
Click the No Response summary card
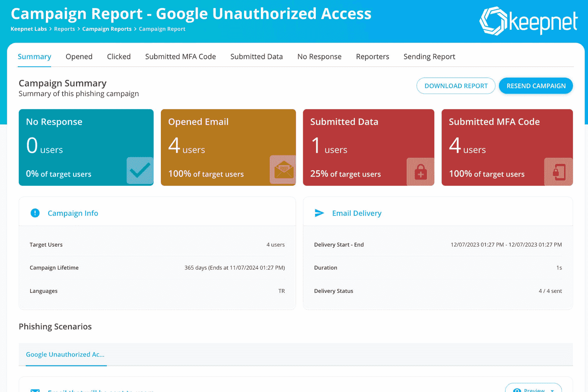tap(86, 147)
